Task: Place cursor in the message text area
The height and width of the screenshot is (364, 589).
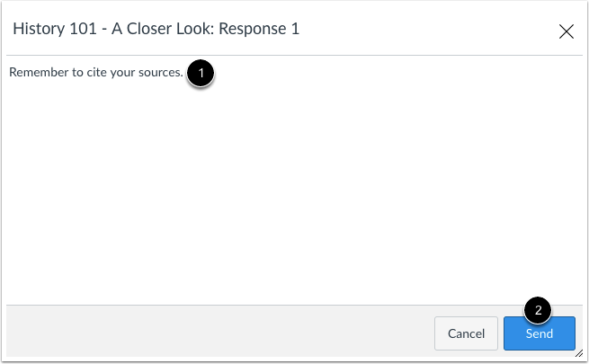Action: [x=295, y=180]
